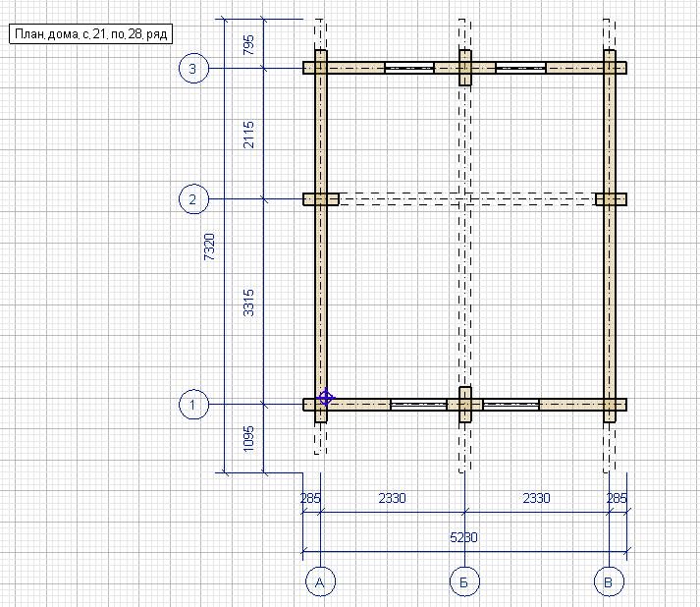The height and width of the screenshot is (607, 700).
Task: Select the 2330 dimension between axes Б and В
Action: (536, 498)
